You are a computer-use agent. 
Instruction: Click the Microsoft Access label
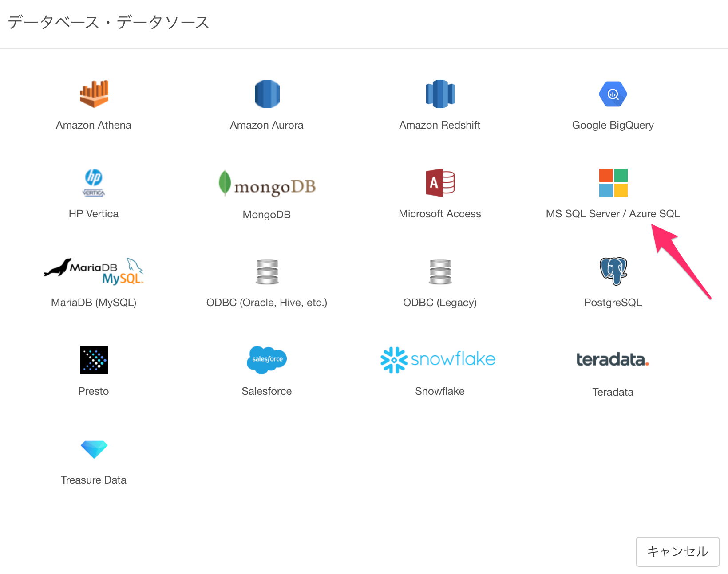click(x=440, y=214)
